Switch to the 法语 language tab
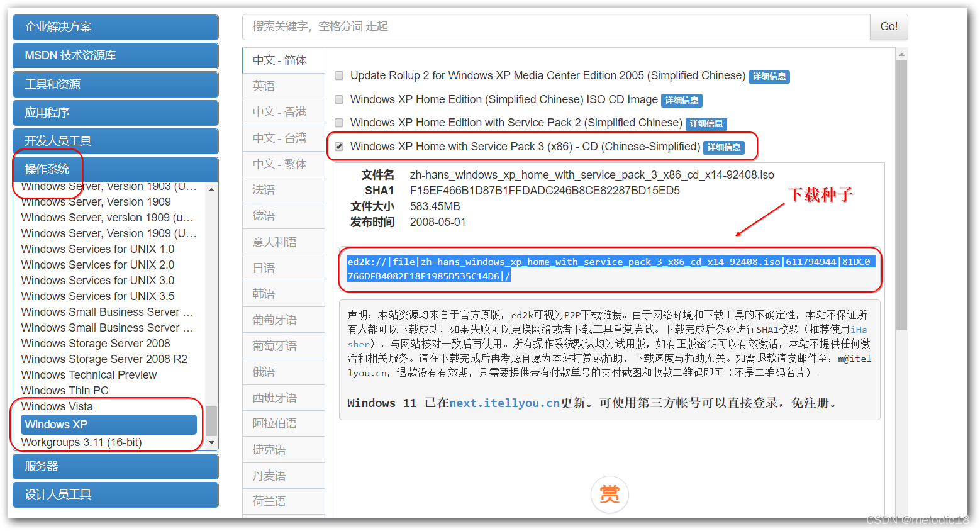 [x=284, y=190]
